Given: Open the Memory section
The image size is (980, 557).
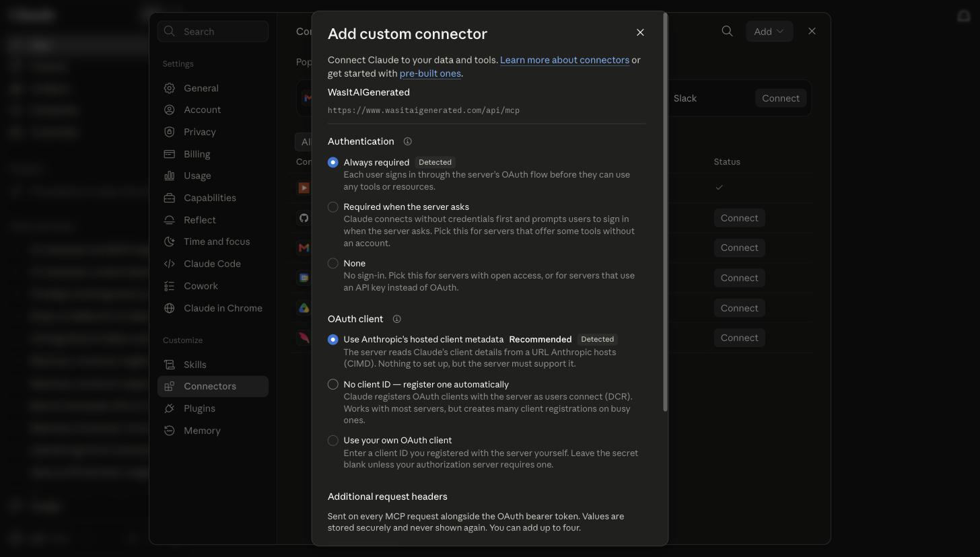Looking at the screenshot, I should [213, 431].
